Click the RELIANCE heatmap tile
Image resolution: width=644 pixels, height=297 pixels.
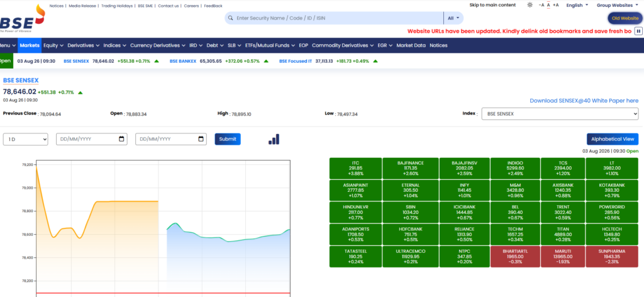464,235
